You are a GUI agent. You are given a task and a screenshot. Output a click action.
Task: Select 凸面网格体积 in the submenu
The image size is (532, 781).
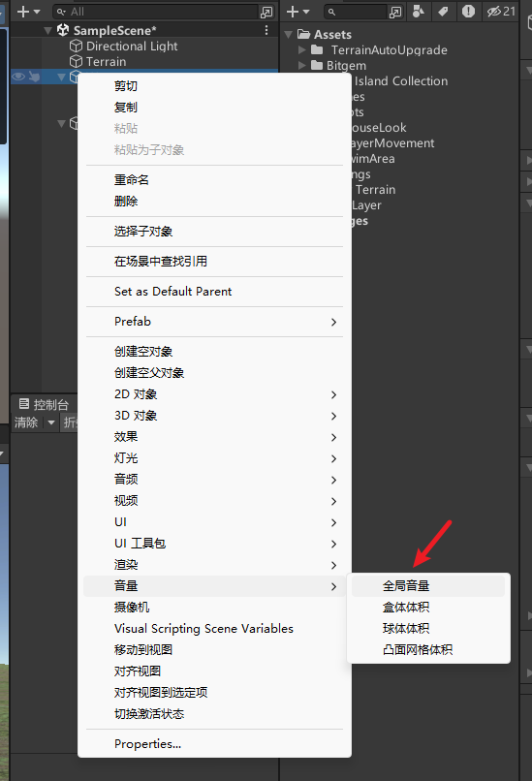coord(428,650)
